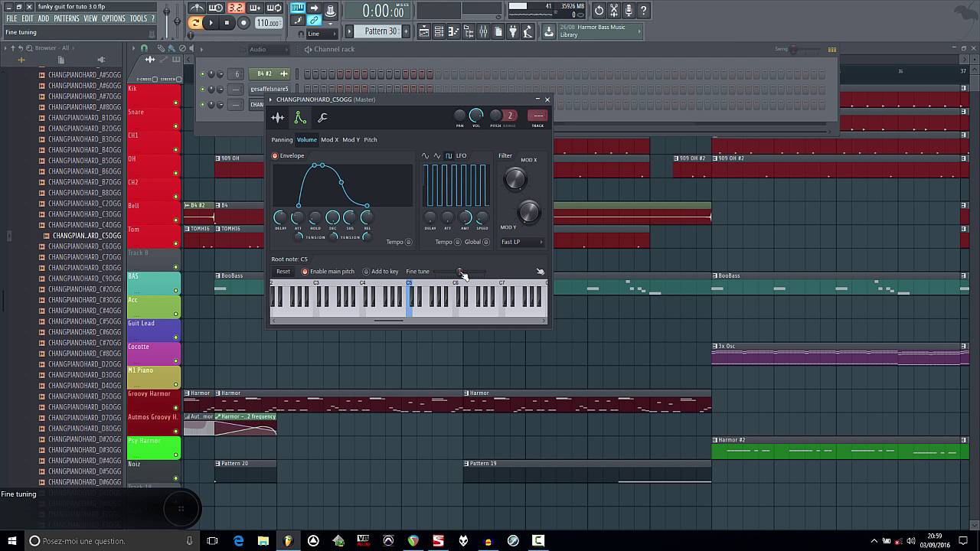The width and height of the screenshot is (980, 551).
Task: Open the Audio channel filter dropdown
Action: coord(268,50)
